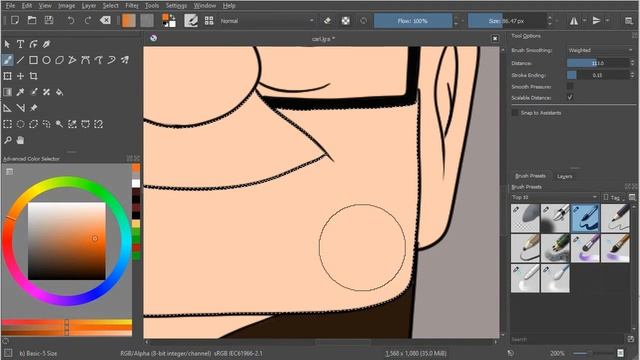The image size is (640, 360).
Task: Enable Snap to Assistants checkbox
Action: pyautogui.click(x=515, y=112)
